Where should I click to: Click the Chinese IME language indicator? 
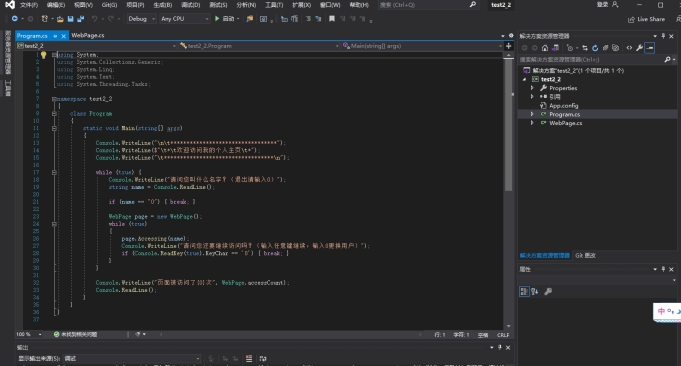tap(661, 311)
